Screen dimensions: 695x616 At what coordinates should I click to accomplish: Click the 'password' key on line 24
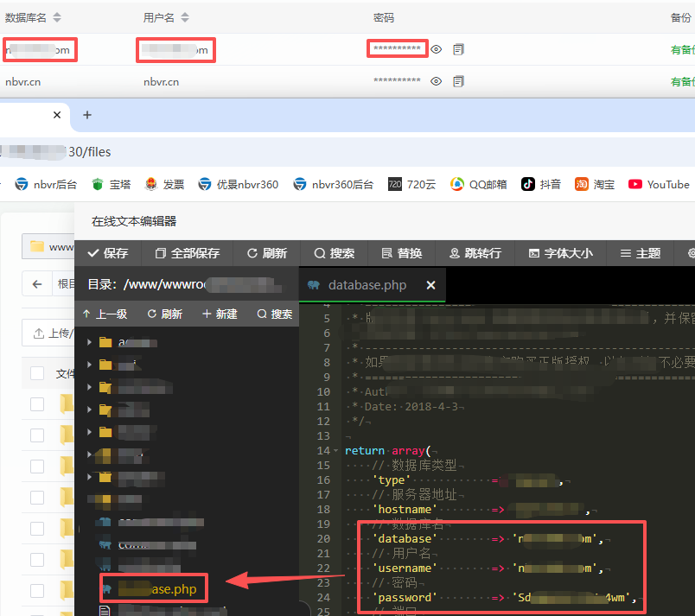pyautogui.click(x=405, y=597)
